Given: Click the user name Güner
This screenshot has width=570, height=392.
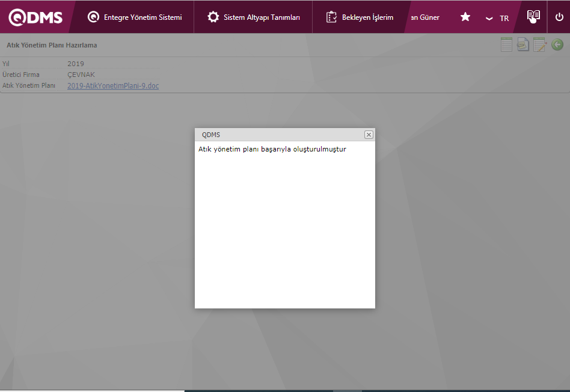Looking at the screenshot, I should click(425, 17).
